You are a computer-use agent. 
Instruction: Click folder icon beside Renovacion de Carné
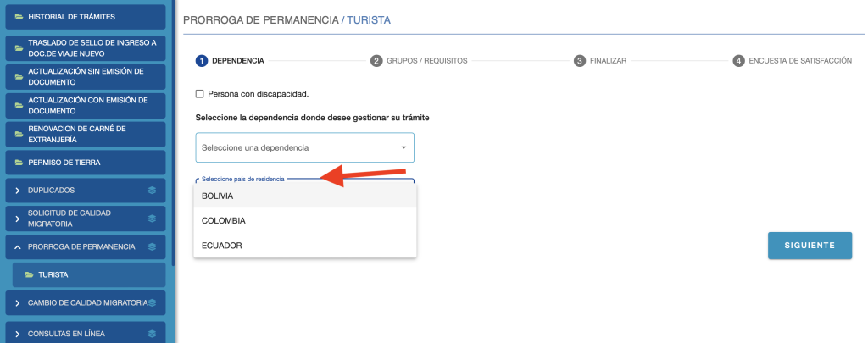tap(19, 134)
